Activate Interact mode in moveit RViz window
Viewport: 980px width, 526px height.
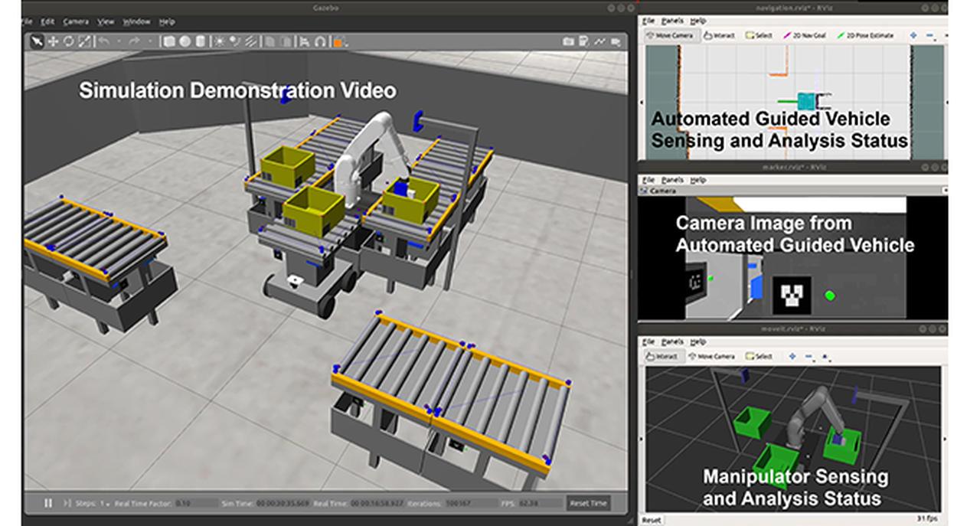[660, 357]
